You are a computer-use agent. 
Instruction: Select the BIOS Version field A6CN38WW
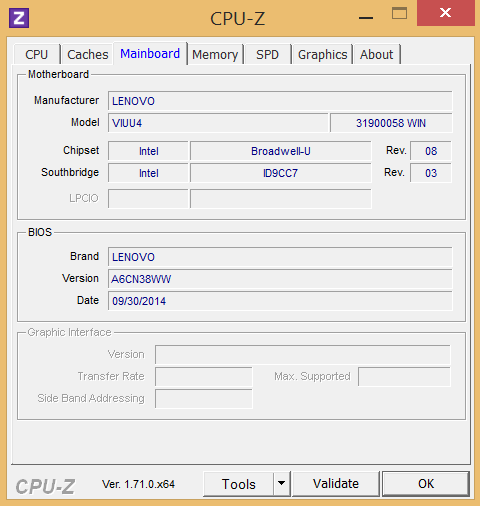280,279
